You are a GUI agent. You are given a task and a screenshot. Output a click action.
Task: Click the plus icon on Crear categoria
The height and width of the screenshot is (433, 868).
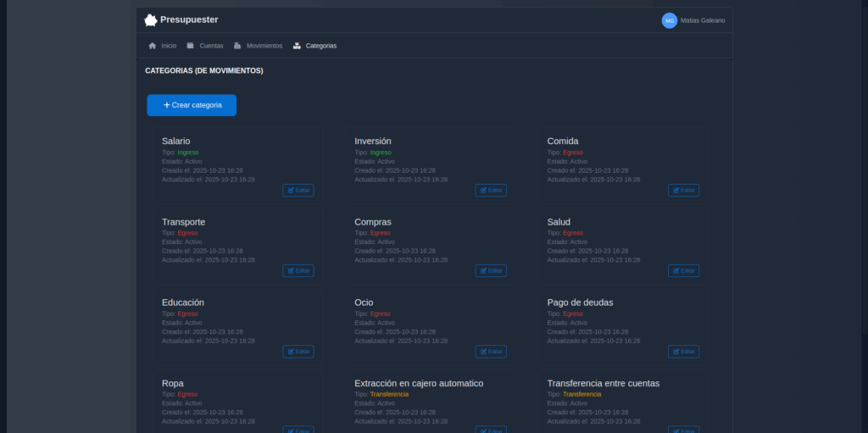tap(167, 105)
